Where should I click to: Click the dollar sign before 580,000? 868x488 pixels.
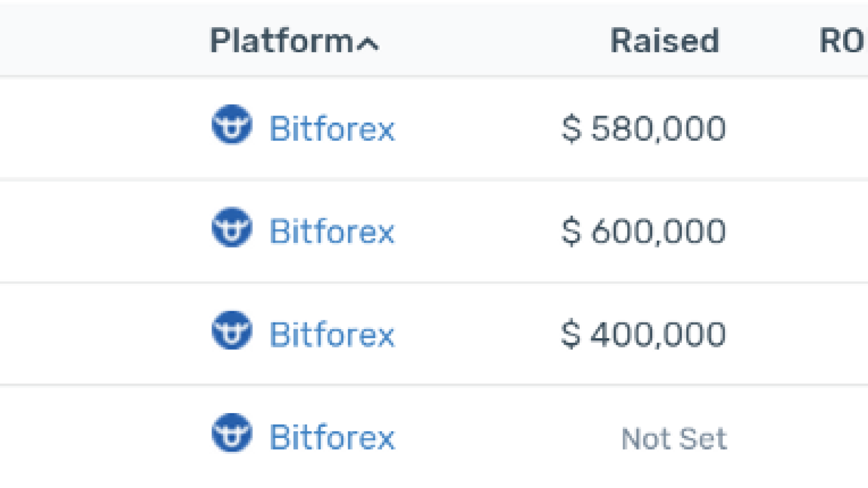571,129
